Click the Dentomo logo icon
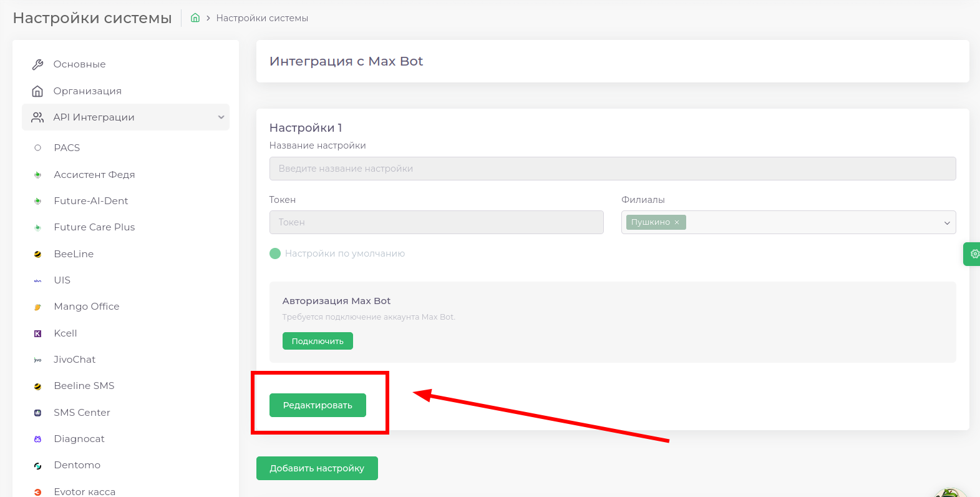The height and width of the screenshot is (497, 980). 37,465
